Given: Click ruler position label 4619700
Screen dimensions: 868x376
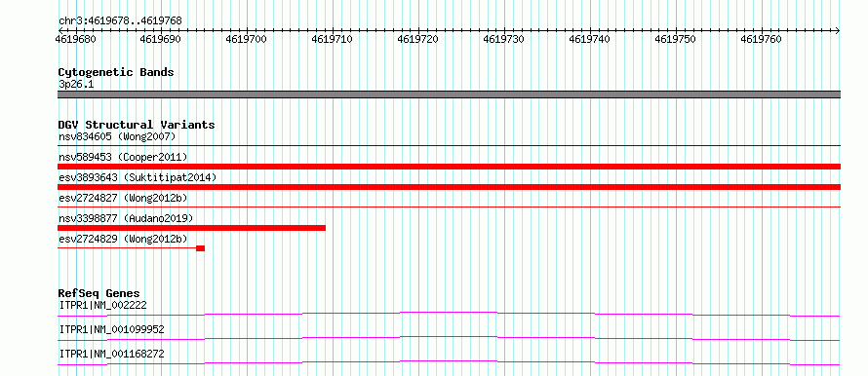Looking at the screenshot, I should (247, 39).
